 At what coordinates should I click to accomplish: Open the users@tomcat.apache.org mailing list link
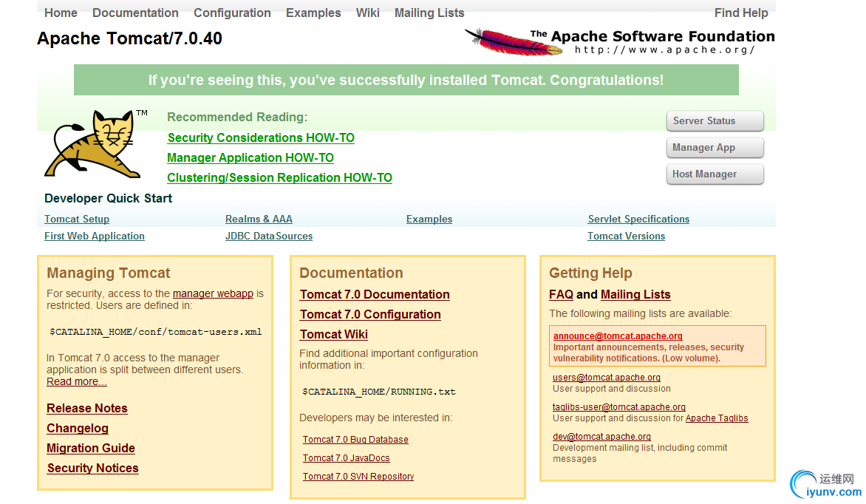(607, 378)
